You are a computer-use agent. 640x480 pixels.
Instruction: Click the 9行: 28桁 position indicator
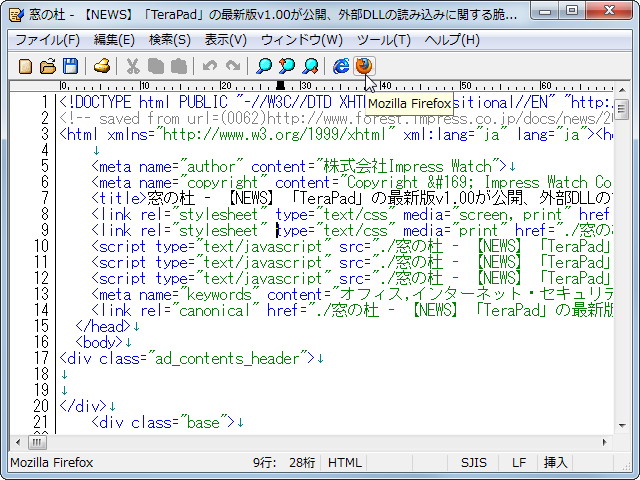284,462
